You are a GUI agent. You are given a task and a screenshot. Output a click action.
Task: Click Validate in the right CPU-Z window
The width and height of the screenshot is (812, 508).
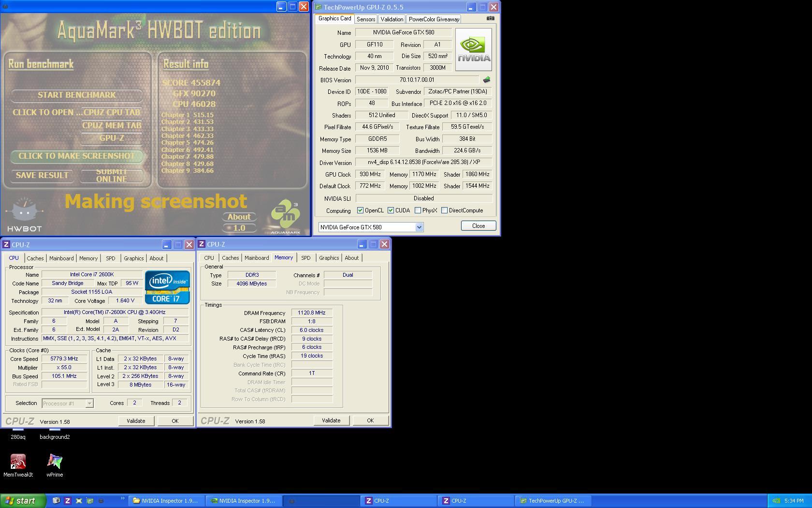click(x=331, y=420)
